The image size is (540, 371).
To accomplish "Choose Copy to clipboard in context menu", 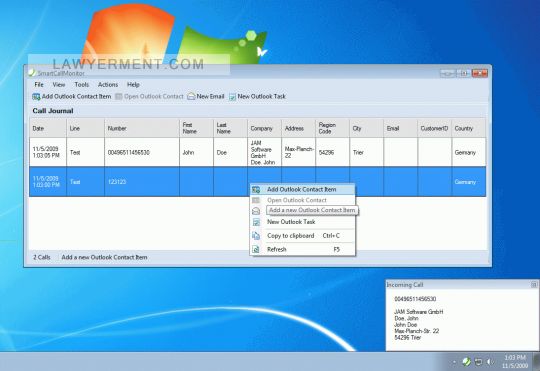I will (x=303, y=236).
